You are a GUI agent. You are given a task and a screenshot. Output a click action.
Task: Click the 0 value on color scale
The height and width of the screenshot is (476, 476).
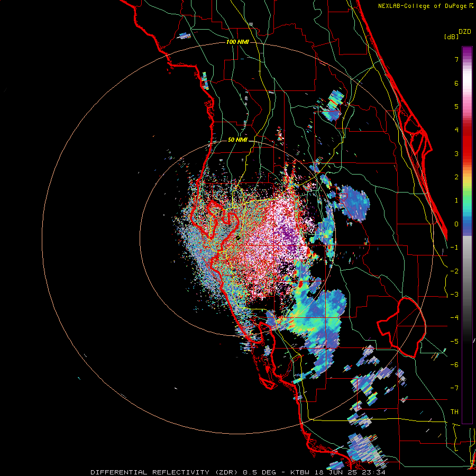pyautogui.click(x=456, y=224)
